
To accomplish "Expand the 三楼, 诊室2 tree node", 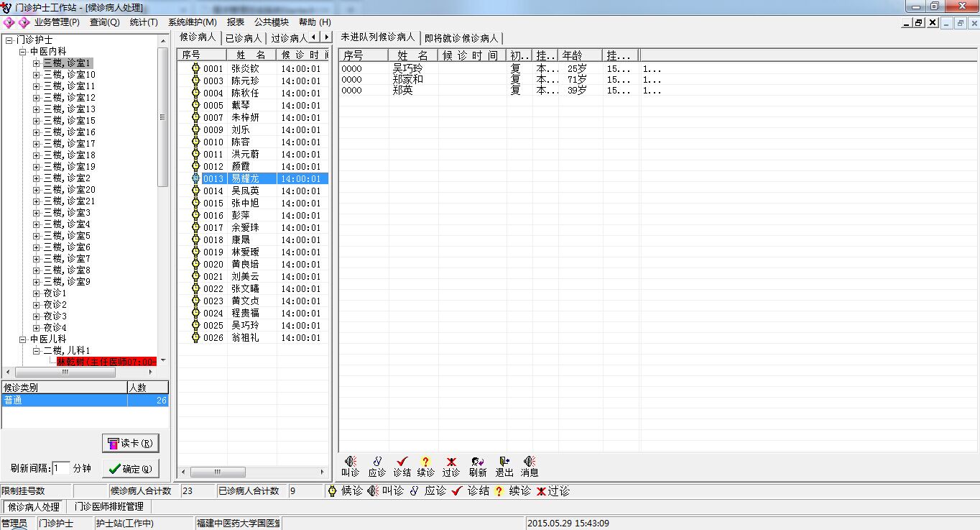I will point(36,178).
